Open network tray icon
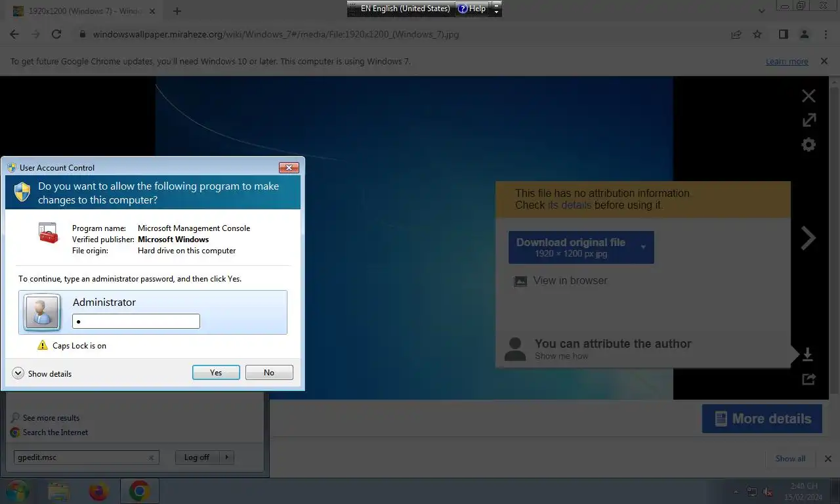Image resolution: width=840 pixels, height=504 pixels. [x=752, y=492]
